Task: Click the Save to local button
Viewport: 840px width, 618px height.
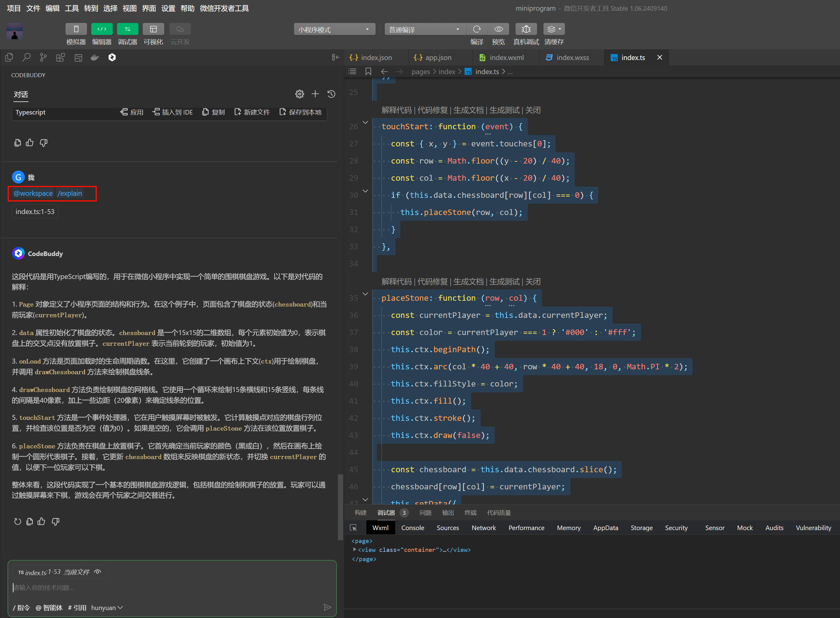Action: (301, 112)
